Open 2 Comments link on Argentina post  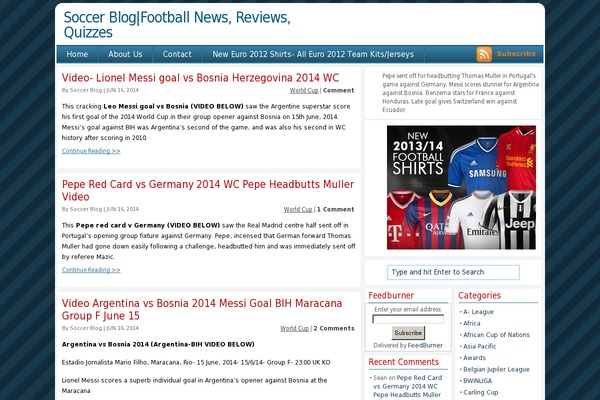(334, 328)
